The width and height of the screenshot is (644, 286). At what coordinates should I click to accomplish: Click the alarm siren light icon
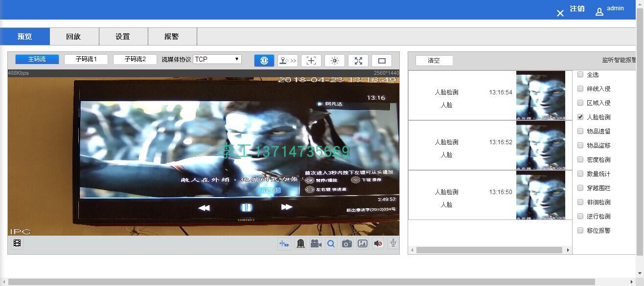(x=300, y=243)
